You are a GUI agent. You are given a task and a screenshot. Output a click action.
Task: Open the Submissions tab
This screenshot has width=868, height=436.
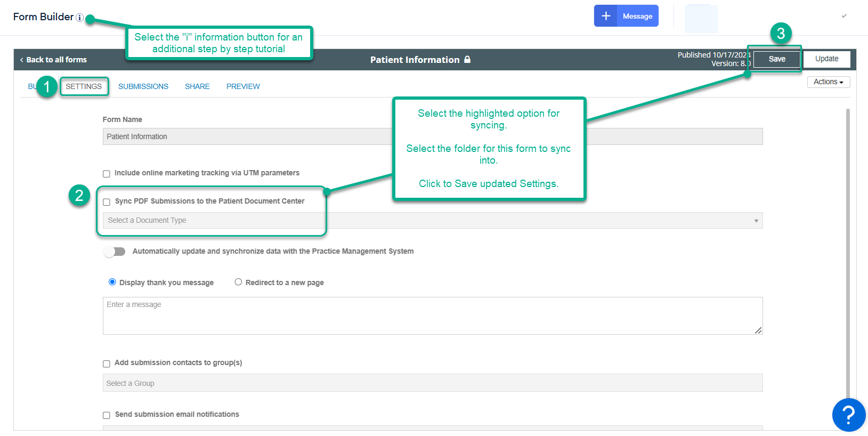(143, 86)
